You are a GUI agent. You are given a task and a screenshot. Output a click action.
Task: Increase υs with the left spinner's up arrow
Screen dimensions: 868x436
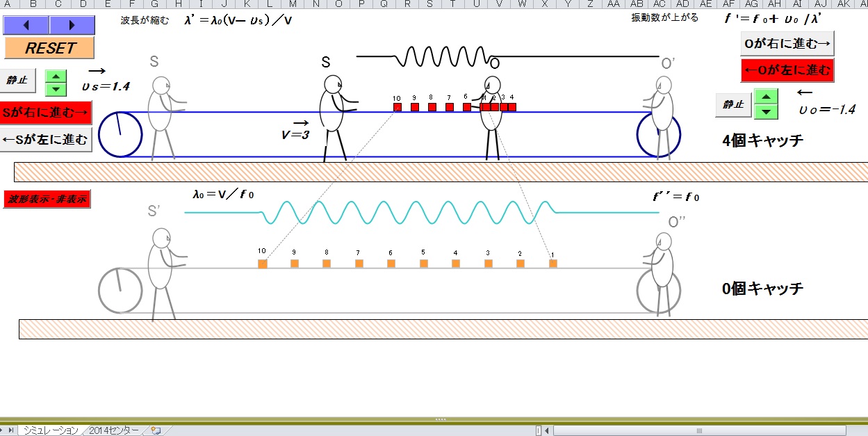(x=56, y=76)
